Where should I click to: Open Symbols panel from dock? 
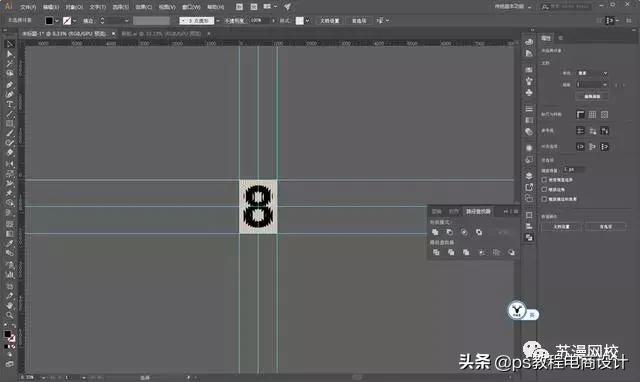pos(529,93)
